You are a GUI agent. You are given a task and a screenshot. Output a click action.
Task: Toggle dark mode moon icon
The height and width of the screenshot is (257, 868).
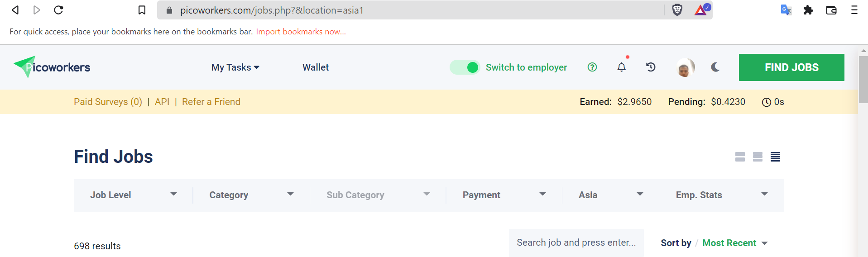715,67
